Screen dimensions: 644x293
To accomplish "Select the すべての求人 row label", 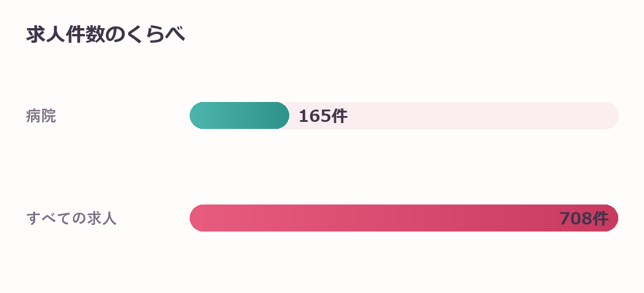I will point(71,218).
